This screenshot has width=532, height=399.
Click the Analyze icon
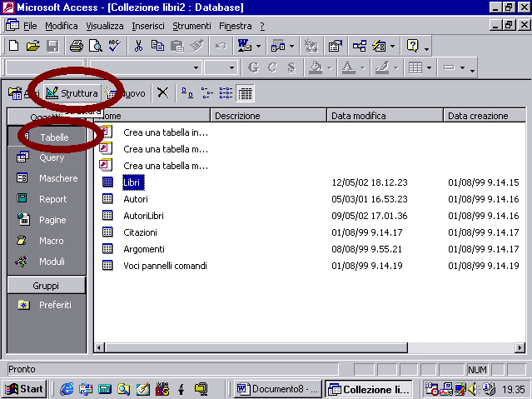click(278, 46)
